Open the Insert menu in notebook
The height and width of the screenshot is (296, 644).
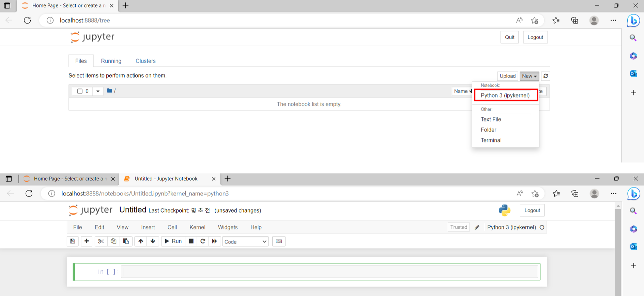[148, 227]
